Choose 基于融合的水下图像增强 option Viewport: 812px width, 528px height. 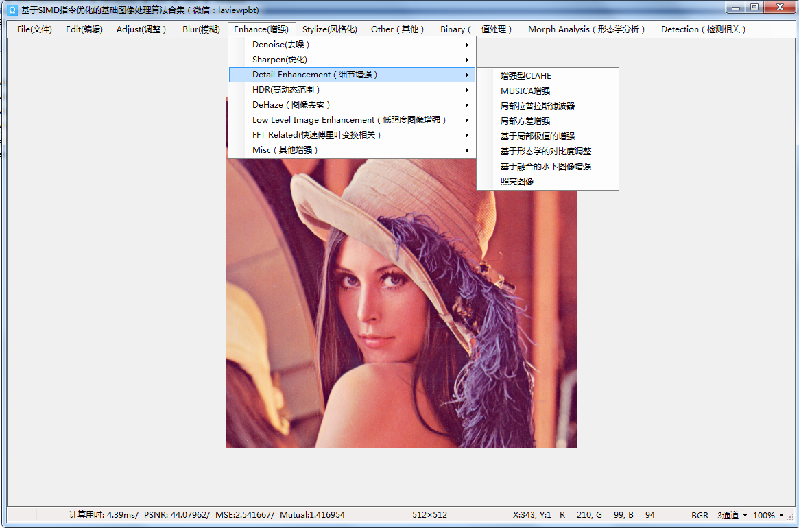click(547, 166)
